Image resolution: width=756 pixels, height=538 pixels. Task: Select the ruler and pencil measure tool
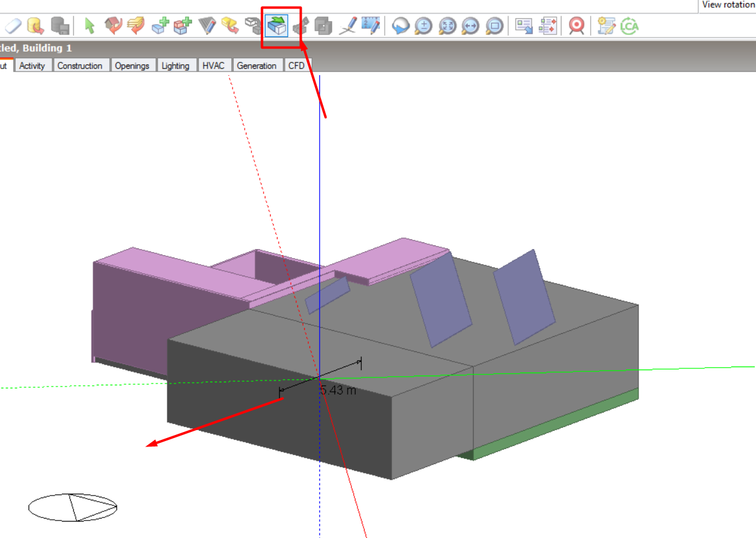pyautogui.click(x=370, y=26)
